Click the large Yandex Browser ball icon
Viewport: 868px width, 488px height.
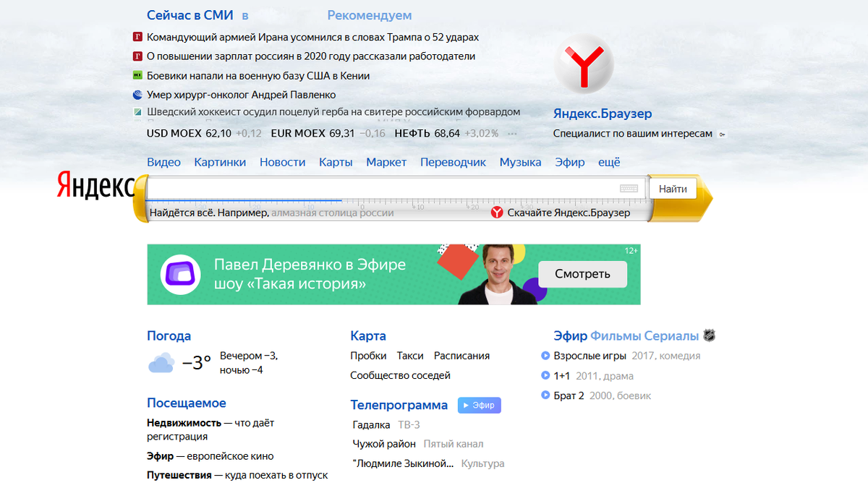pos(584,64)
